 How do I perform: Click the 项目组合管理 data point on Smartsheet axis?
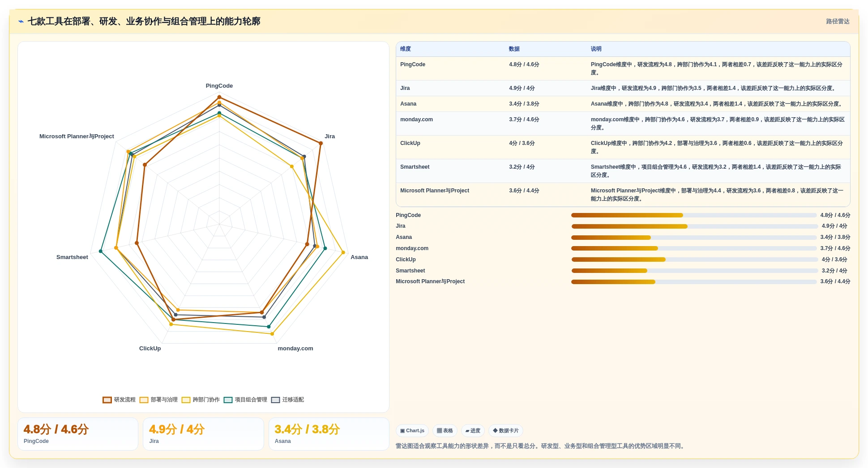pyautogui.click(x=101, y=251)
